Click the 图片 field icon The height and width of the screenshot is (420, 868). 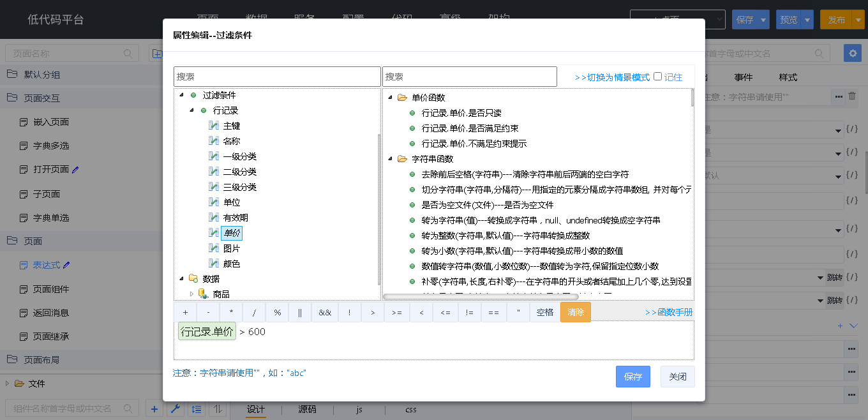214,248
